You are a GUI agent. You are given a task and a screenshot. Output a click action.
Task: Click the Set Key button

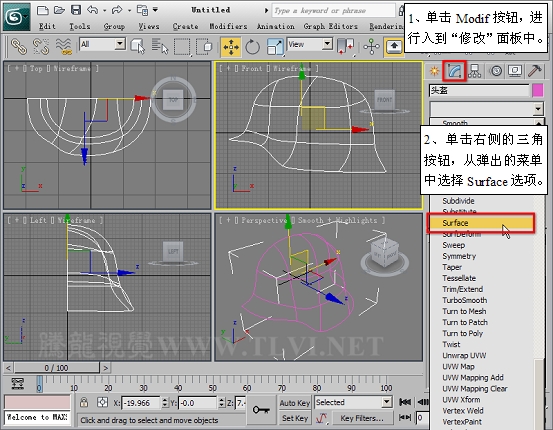[294, 418]
